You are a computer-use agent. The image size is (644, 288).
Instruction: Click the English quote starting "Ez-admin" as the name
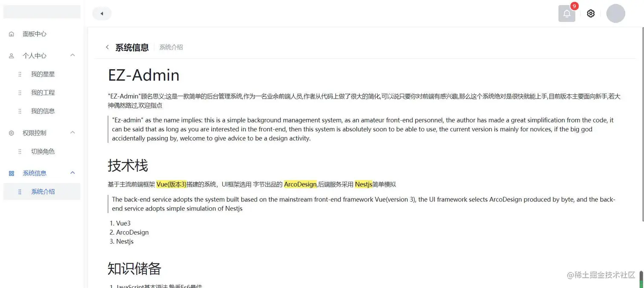(x=363, y=129)
